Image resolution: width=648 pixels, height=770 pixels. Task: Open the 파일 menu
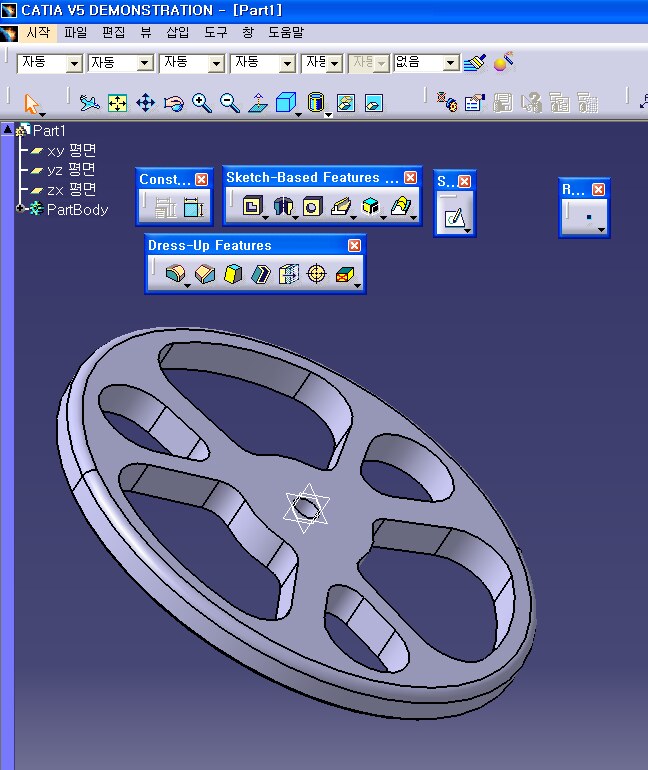(x=75, y=33)
